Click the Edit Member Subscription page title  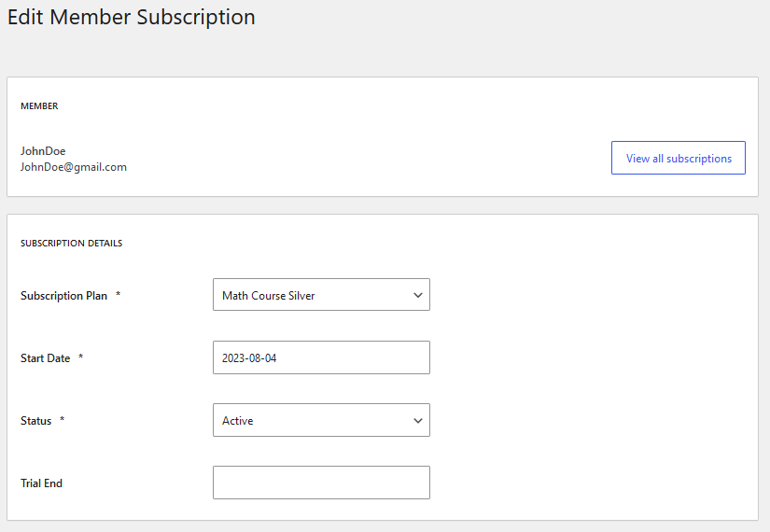coord(131,17)
